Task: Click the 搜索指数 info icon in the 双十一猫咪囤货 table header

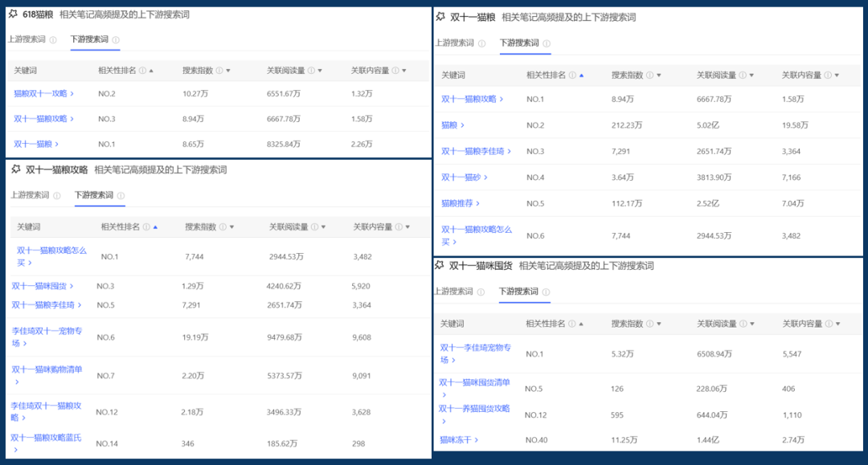Action: tap(649, 324)
